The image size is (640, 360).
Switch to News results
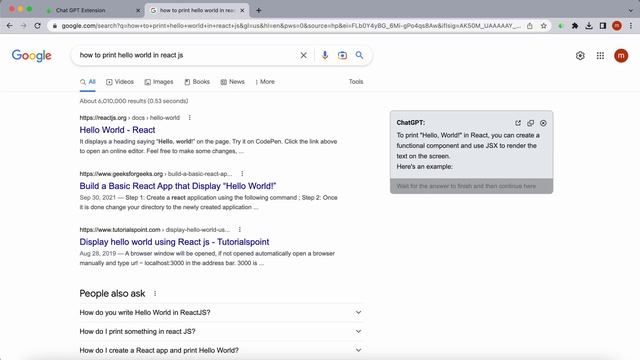tap(232, 82)
